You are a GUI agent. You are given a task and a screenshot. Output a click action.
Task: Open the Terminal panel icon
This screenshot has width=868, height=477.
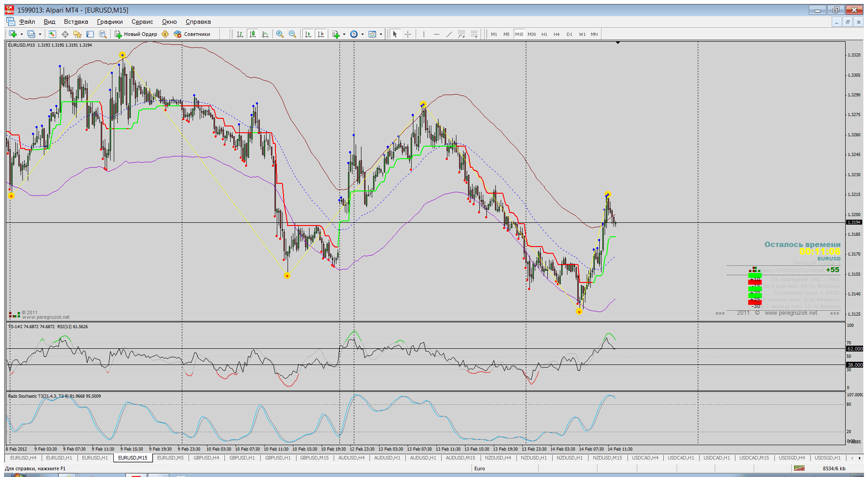point(90,34)
